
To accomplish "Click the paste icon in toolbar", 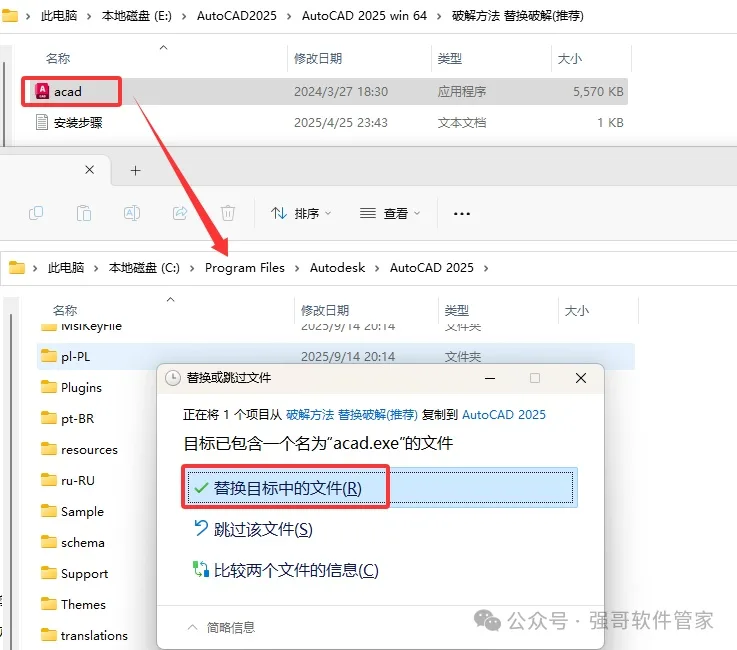I will click(x=84, y=213).
